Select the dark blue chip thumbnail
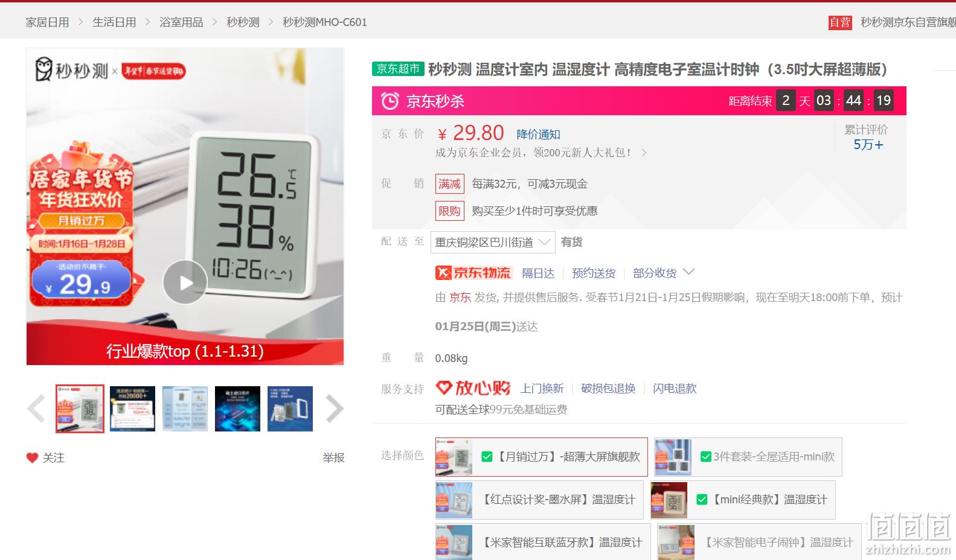The width and height of the screenshot is (956, 560). click(237, 409)
